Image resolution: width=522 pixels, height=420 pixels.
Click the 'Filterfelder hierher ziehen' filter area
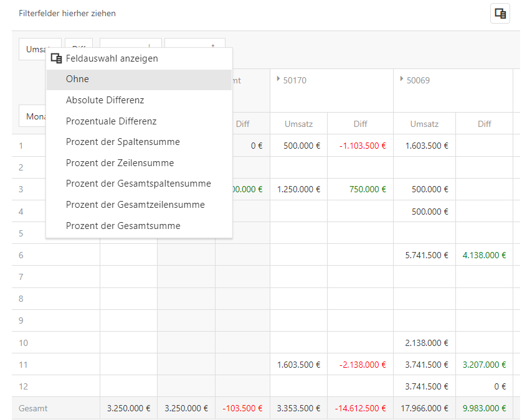tap(67, 14)
